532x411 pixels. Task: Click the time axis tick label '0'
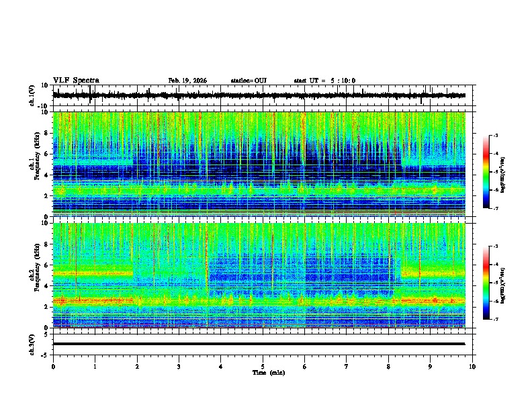53,367
